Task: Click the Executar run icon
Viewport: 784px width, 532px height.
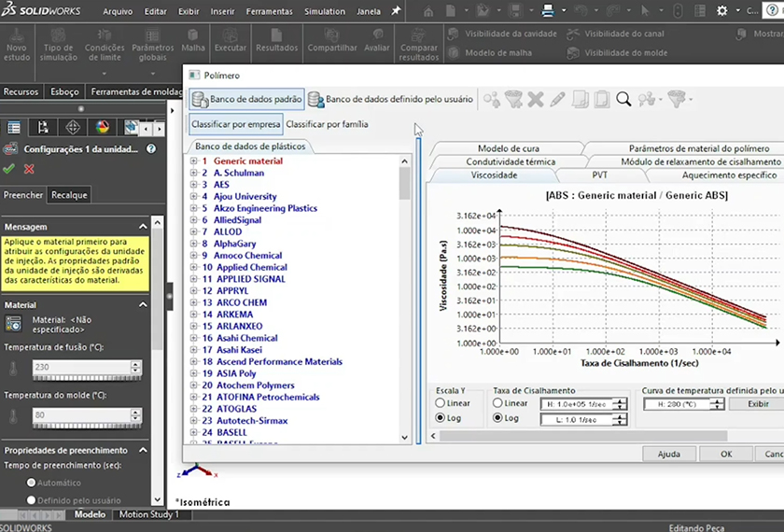Action: point(230,41)
